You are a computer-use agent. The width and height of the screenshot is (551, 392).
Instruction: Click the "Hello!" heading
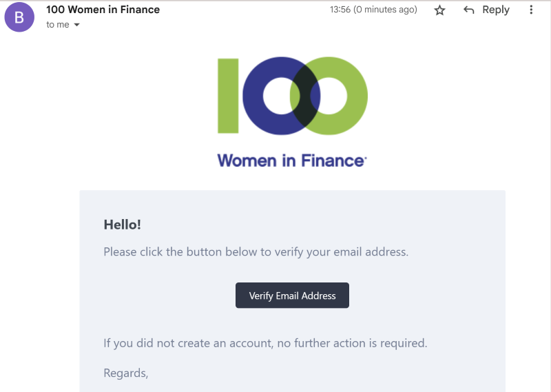click(122, 224)
